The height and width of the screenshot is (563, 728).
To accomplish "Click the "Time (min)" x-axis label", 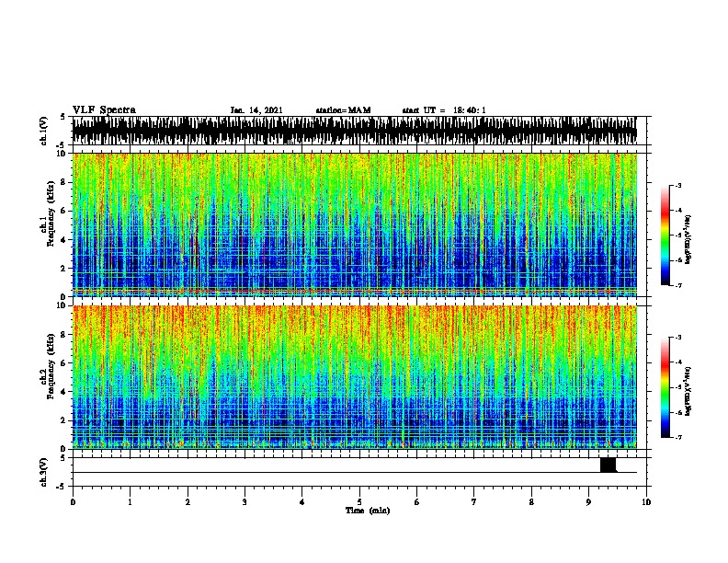I will click(x=368, y=511).
